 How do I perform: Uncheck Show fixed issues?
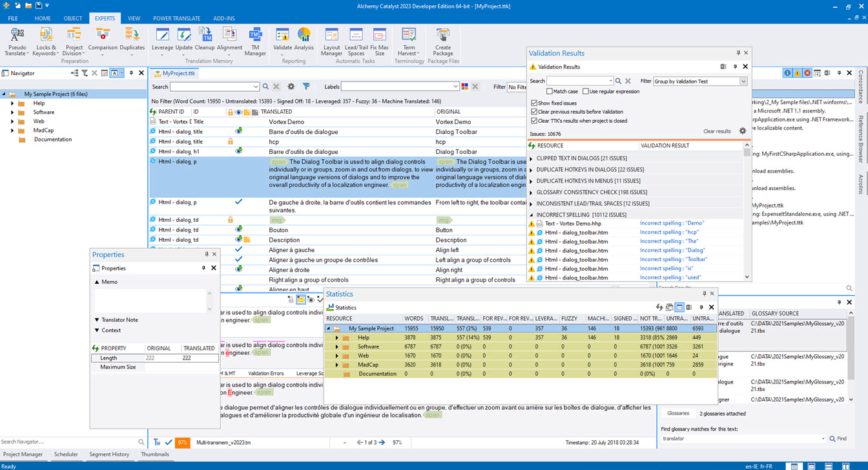coord(533,103)
